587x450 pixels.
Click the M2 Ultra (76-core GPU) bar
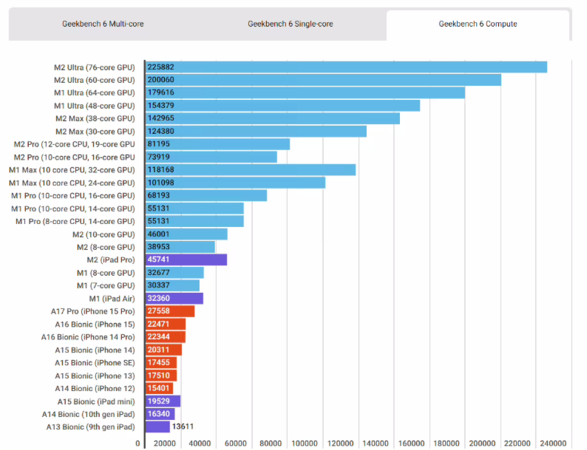[x=346, y=67]
